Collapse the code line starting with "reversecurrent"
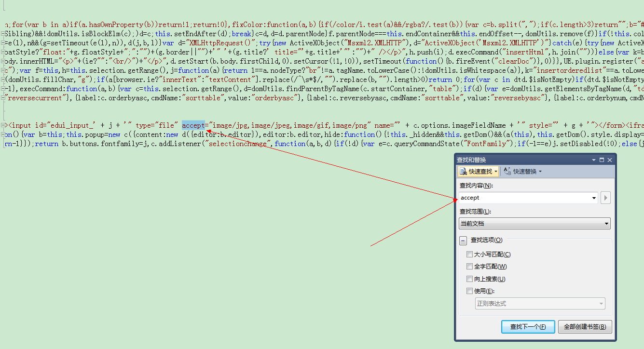Image resolution: width=644 pixels, height=349 pixels. pos(3,98)
